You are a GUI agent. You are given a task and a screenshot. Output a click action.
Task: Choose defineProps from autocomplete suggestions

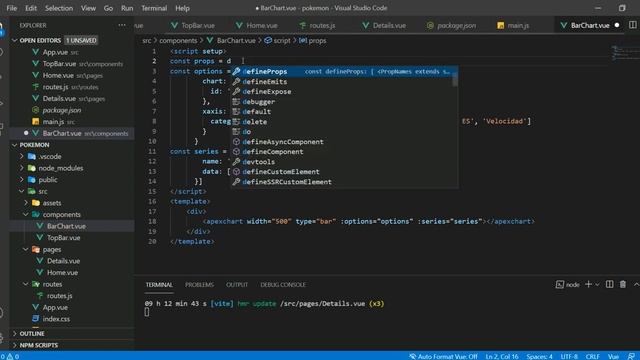tap(344, 71)
